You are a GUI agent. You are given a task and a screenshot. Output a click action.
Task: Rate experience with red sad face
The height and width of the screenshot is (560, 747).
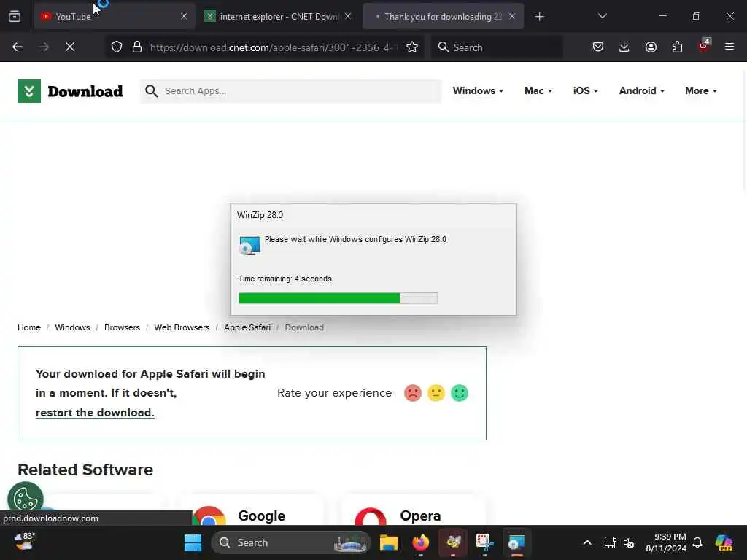tap(413, 393)
